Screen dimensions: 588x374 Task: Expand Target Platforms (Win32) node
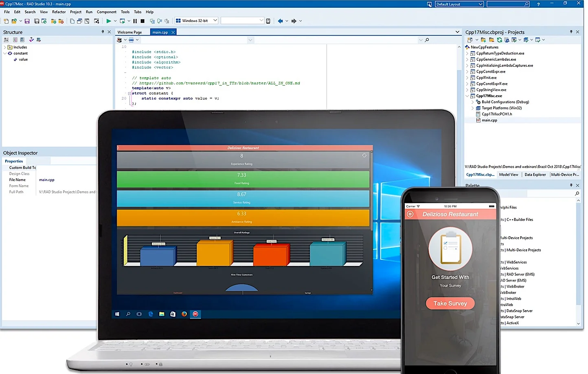tap(473, 108)
